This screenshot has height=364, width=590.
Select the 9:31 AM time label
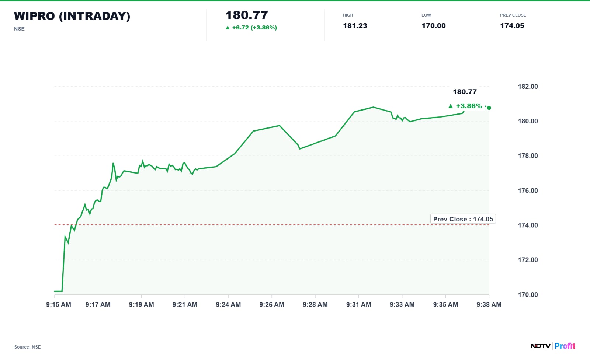coord(359,305)
